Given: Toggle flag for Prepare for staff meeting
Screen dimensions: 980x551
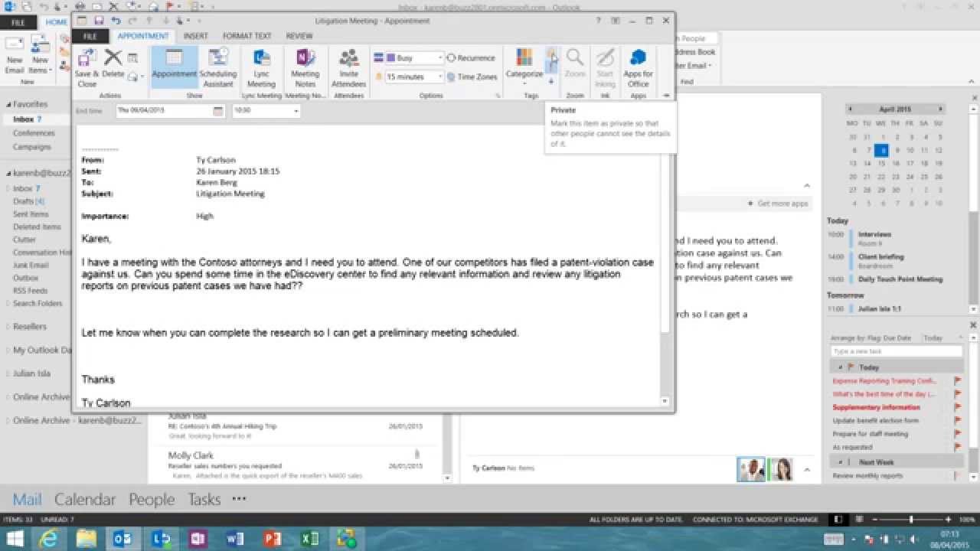Looking at the screenshot, I should pos(958,434).
